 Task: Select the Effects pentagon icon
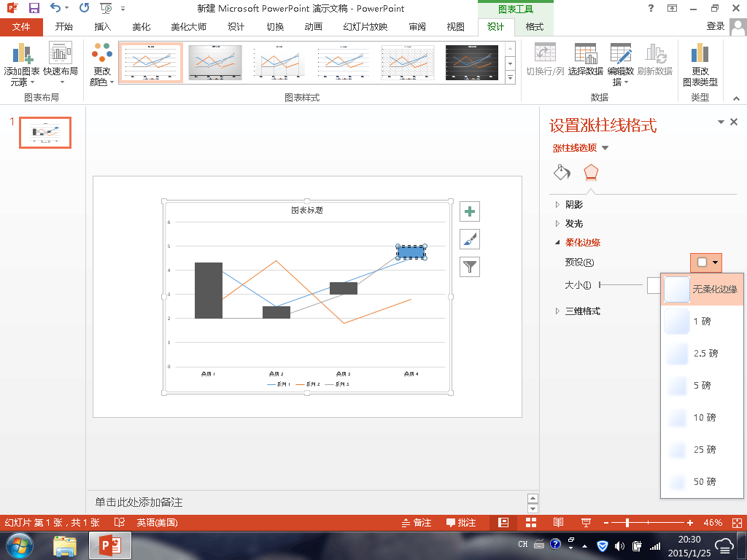click(591, 172)
